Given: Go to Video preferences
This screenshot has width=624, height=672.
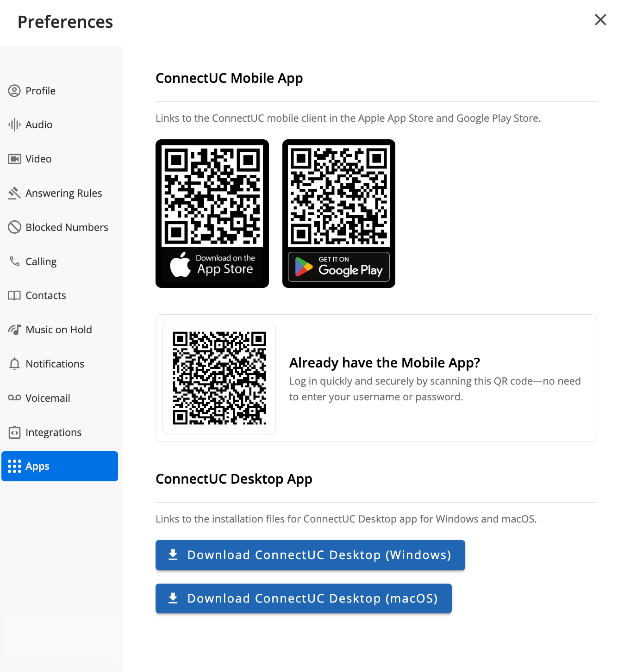Looking at the screenshot, I should pyautogui.click(x=60, y=159).
